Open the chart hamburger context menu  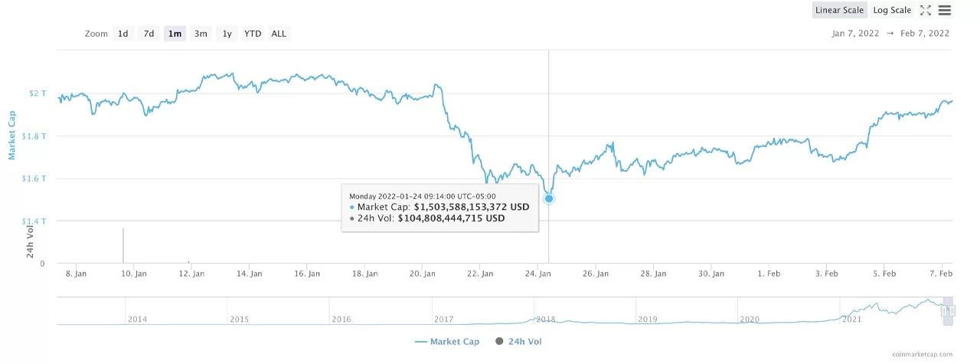pos(945,10)
